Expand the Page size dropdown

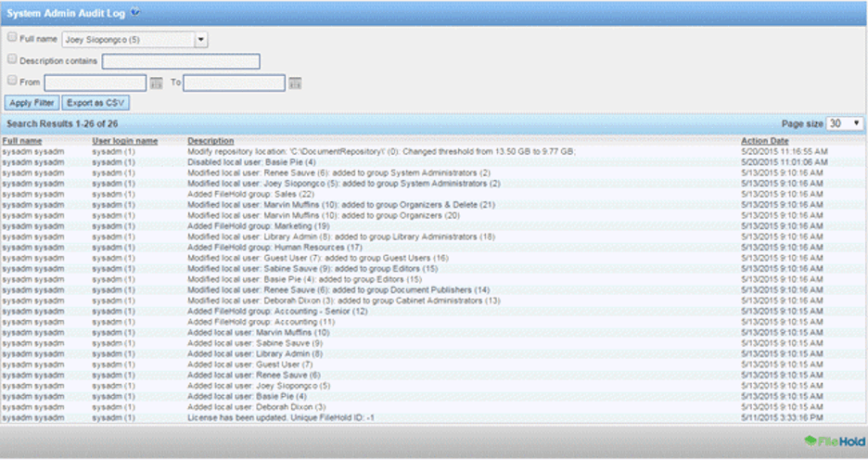845,123
